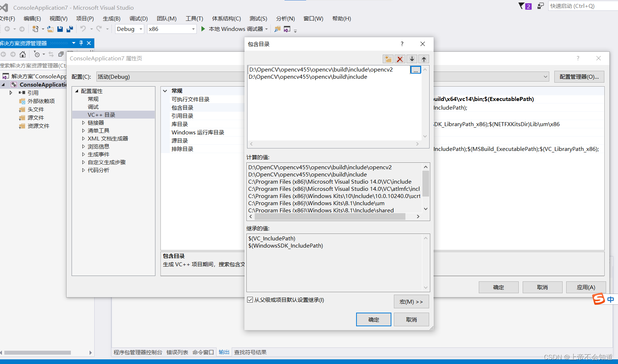Start debugging with green play arrow
This screenshot has height=364, width=618.
click(203, 29)
